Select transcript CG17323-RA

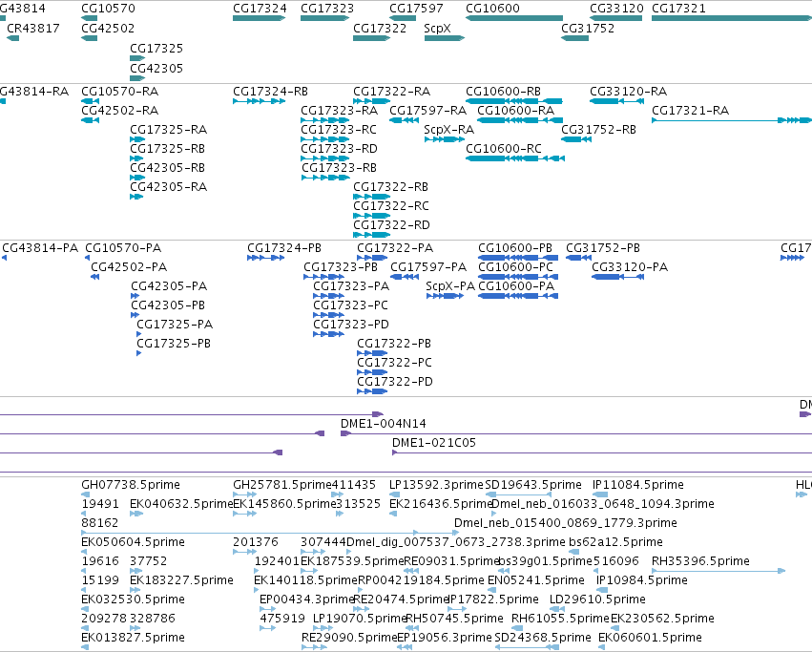(x=325, y=120)
